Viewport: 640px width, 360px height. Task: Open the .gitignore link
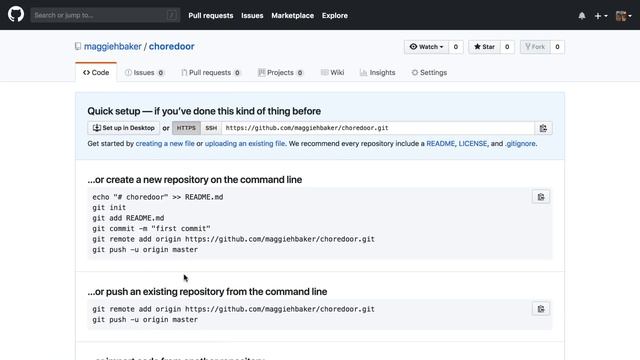(520, 144)
